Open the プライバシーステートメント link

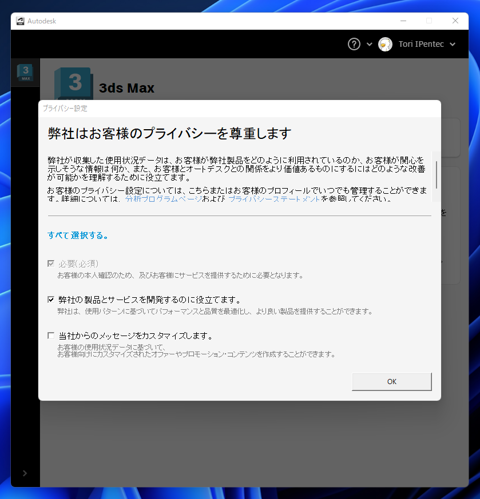[x=274, y=199]
